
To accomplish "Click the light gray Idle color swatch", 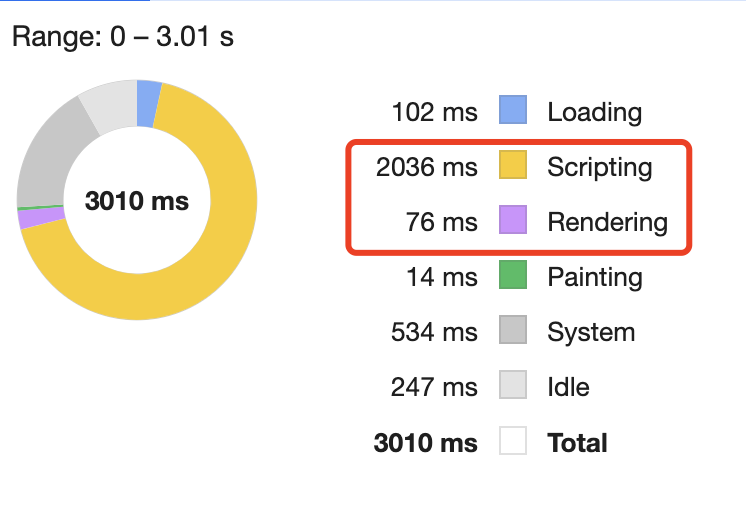I will point(513,386).
